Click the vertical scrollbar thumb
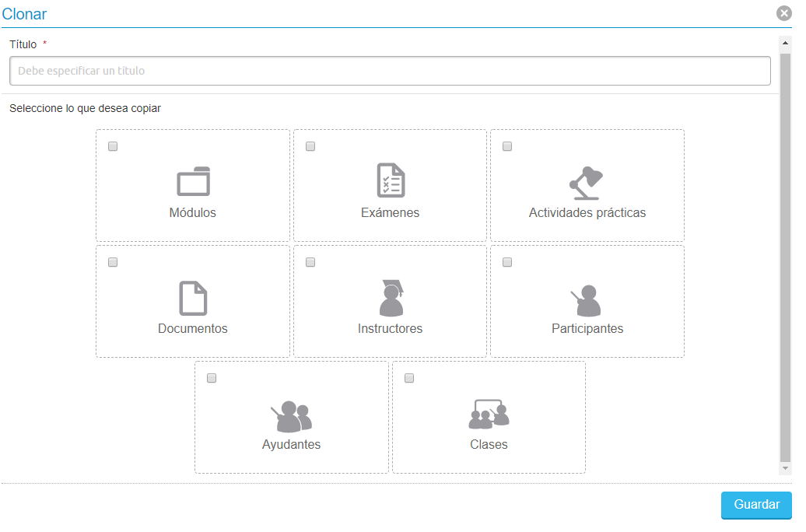The image size is (806, 532). click(785, 257)
